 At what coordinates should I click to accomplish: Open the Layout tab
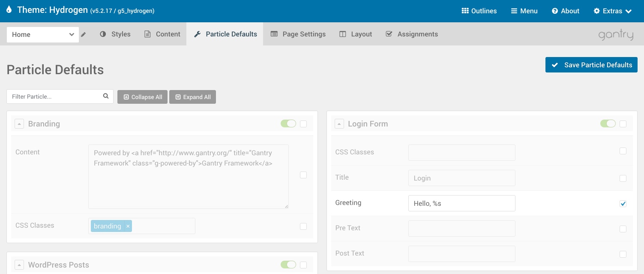(356, 34)
